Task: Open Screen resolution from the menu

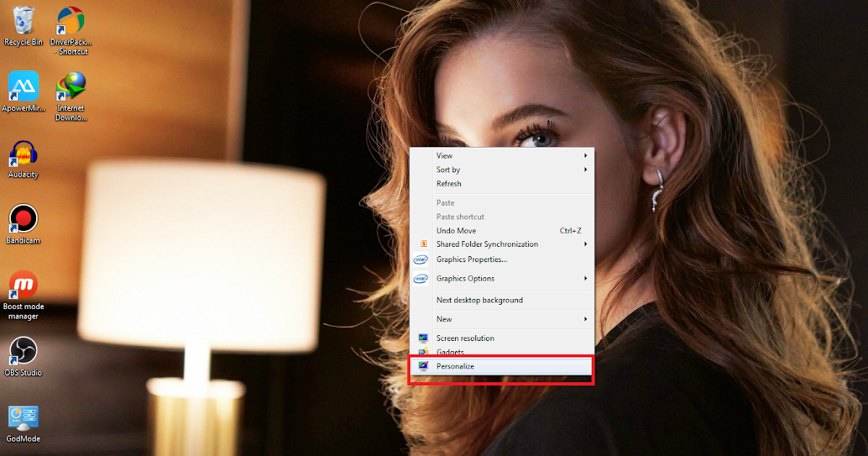Action: 501,338
